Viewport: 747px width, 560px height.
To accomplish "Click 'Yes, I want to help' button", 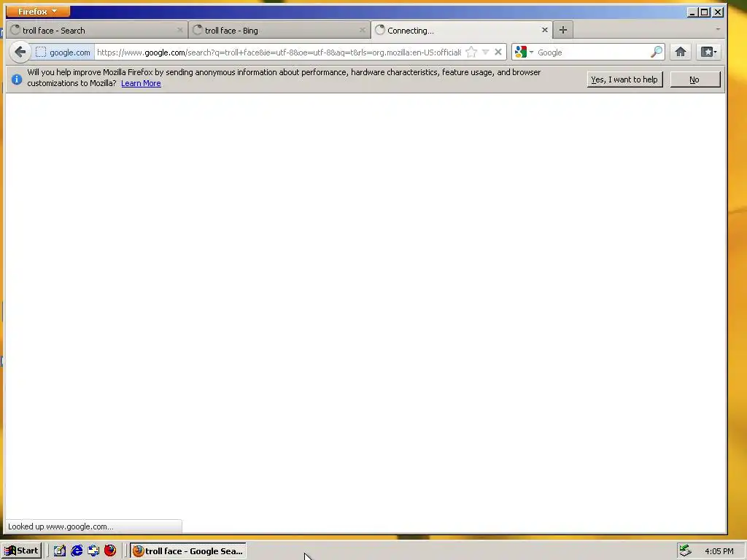I will point(624,79).
